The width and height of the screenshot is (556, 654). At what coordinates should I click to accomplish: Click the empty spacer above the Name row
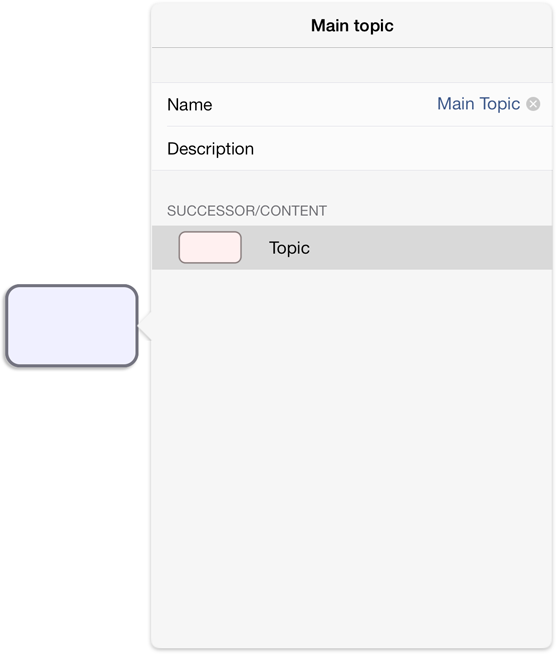[x=352, y=65]
